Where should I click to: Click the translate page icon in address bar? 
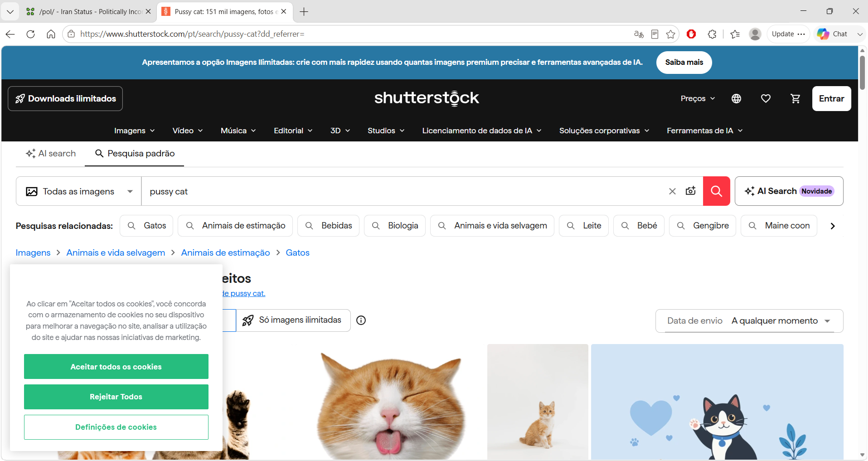tap(639, 34)
